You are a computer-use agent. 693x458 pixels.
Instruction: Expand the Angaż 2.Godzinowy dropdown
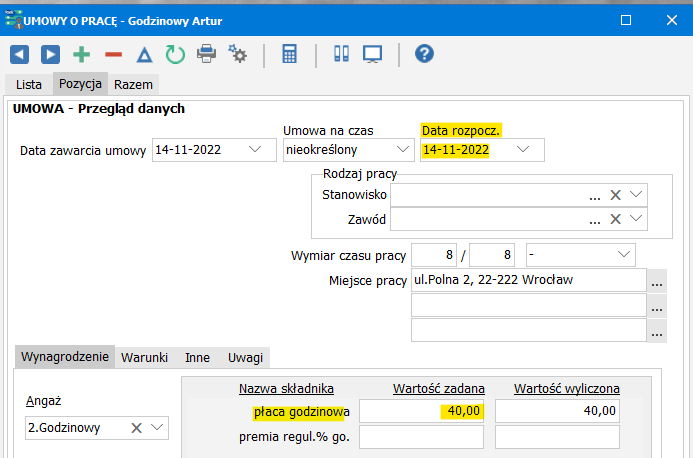157,427
